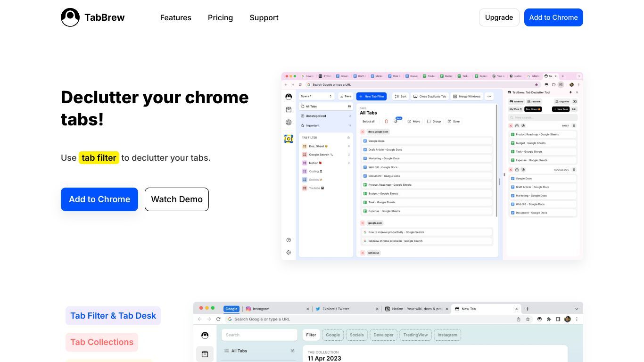Click the TabBrew avatar icon in hero sidebar
Image resolution: width=644 pixels, height=362 pixels.
289,97
